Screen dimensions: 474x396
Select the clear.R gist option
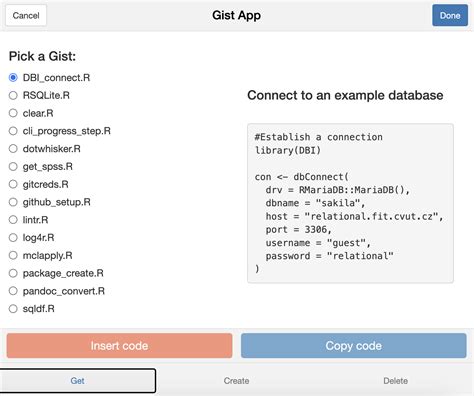[x=13, y=113]
